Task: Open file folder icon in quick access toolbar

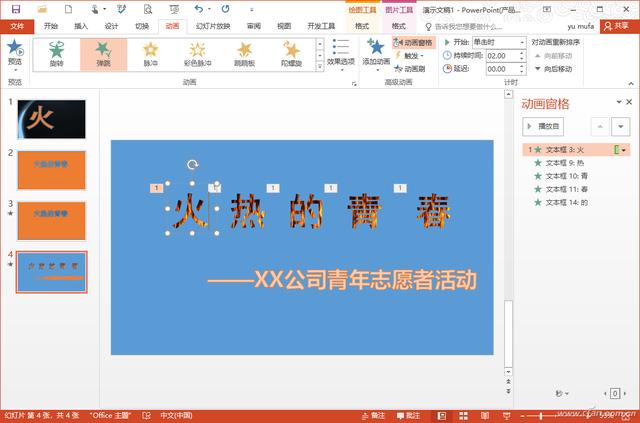Action: pos(42,9)
